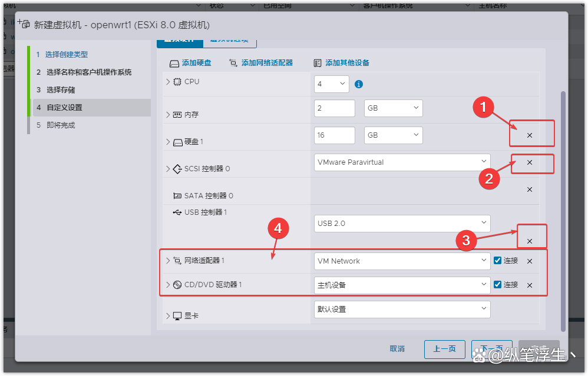Open the CPU count dropdown
Image resolution: width=588 pixels, height=376 pixels.
coord(331,84)
